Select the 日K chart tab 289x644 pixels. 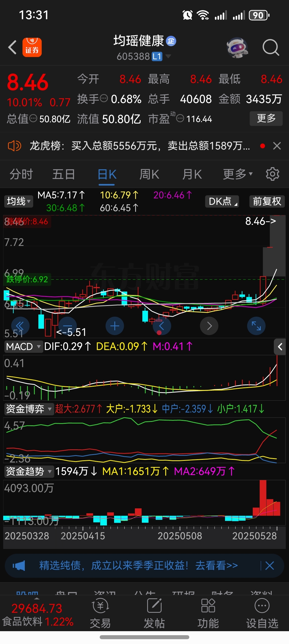point(107,175)
